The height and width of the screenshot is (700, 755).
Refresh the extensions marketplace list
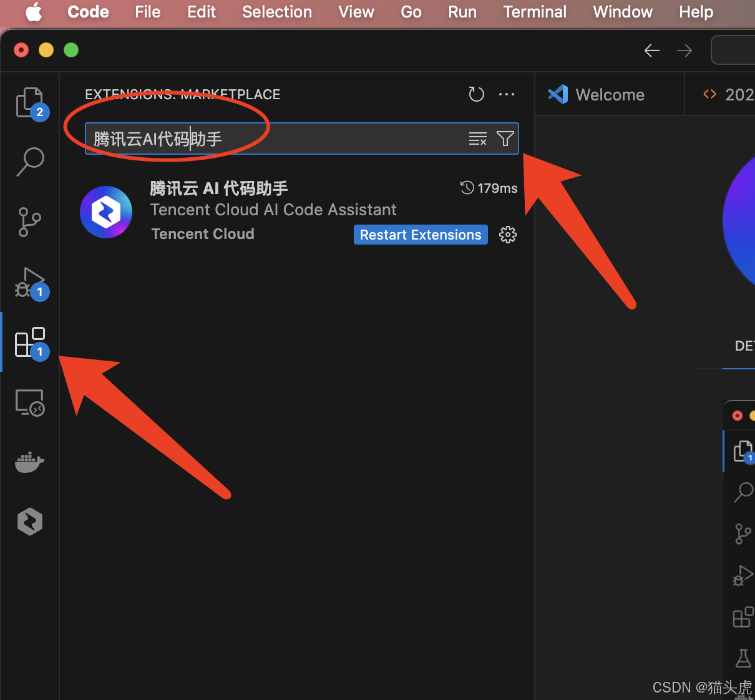tap(477, 94)
